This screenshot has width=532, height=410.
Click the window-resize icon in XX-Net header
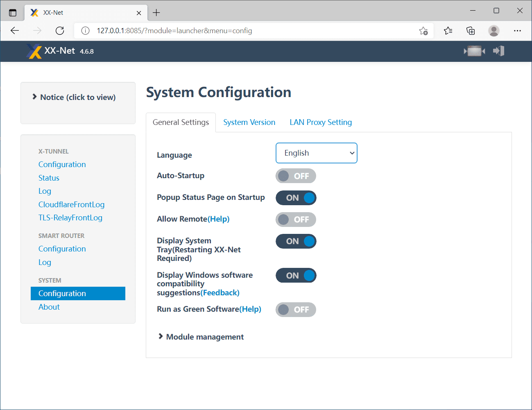474,51
